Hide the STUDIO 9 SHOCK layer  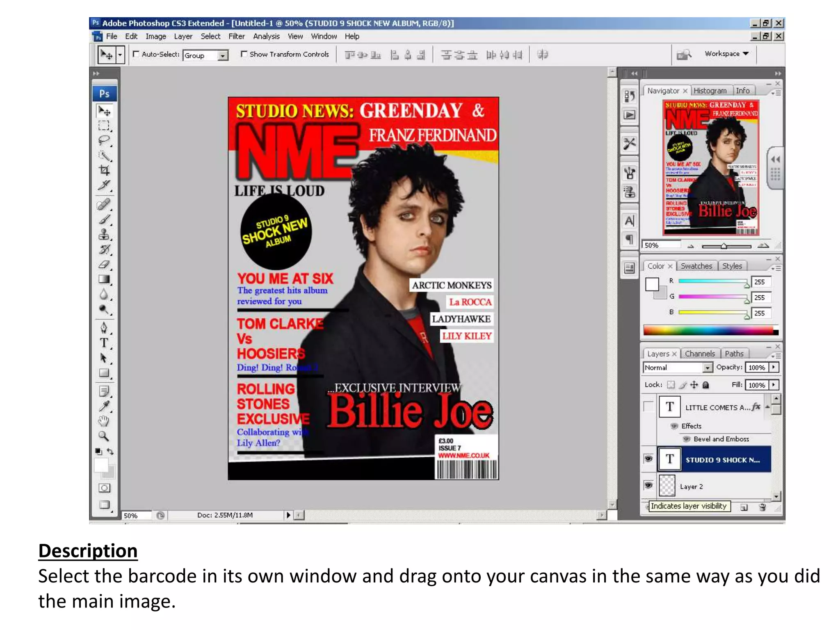(648, 459)
